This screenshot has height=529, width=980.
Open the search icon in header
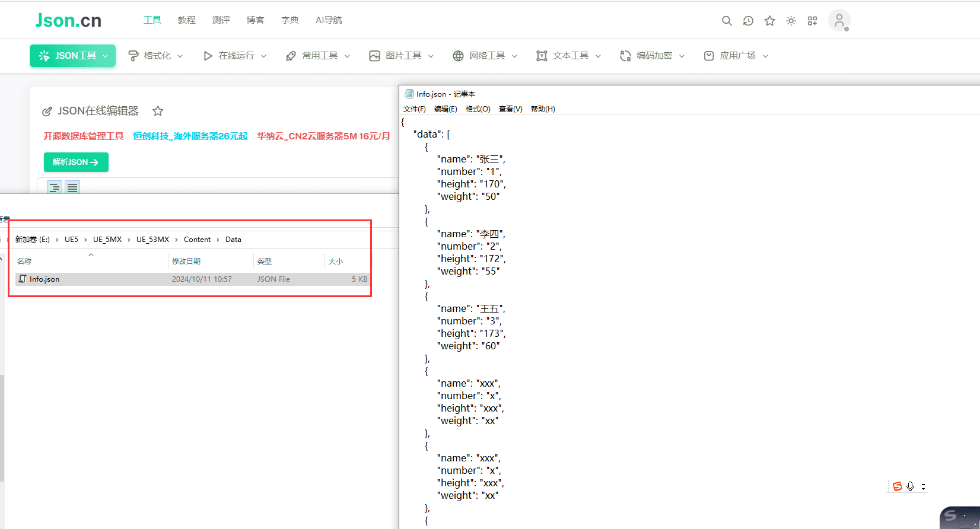coord(727,21)
